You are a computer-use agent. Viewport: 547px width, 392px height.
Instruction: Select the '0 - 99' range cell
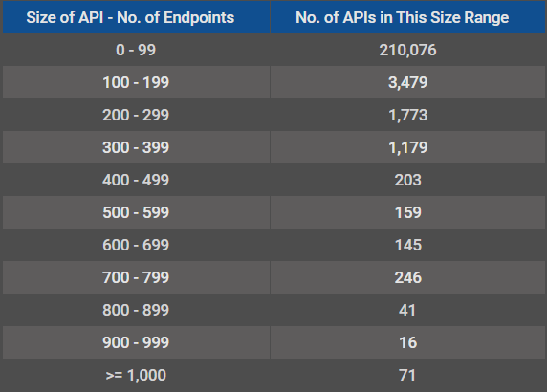tap(136, 50)
